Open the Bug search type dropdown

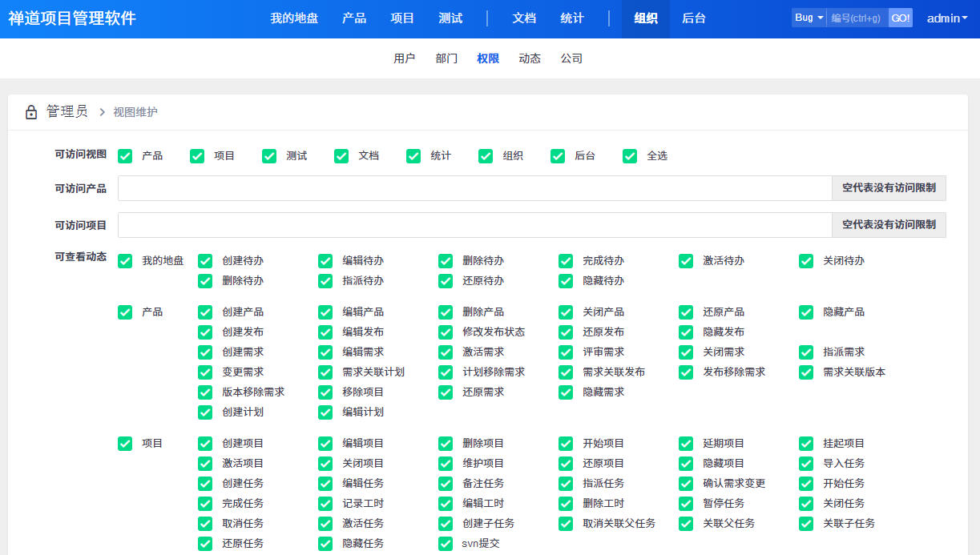pos(809,18)
